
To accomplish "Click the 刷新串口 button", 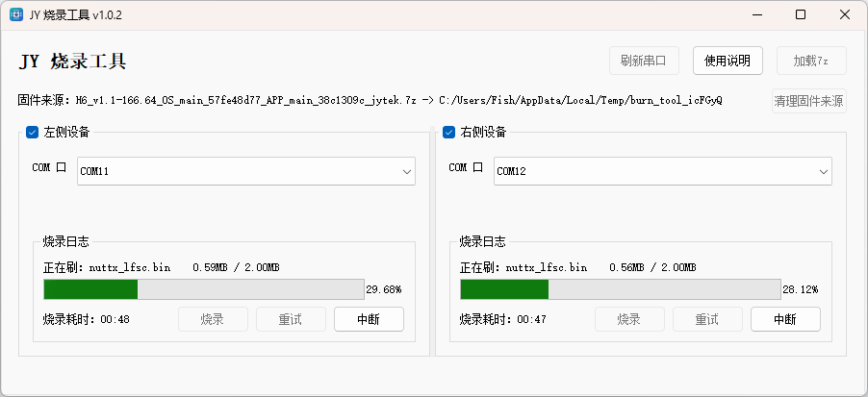I will (x=645, y=61).
